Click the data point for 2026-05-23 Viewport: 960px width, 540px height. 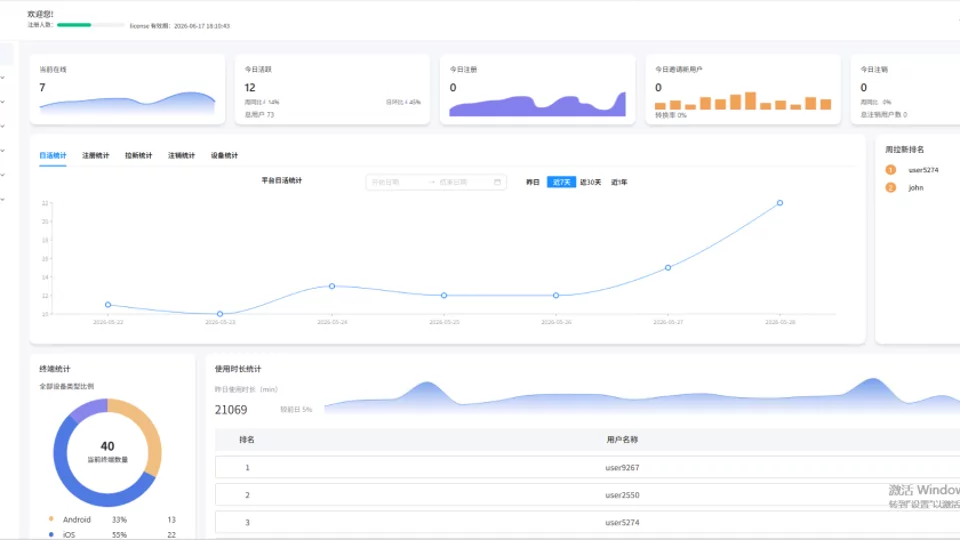(220, 313)
